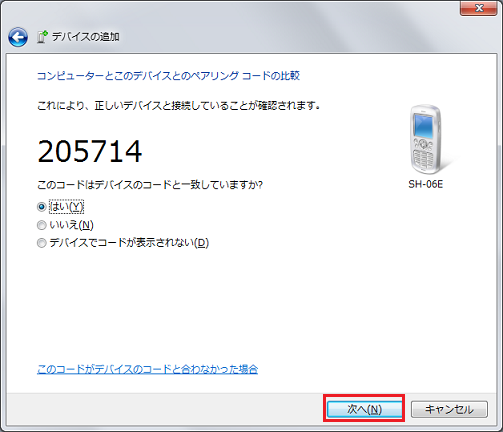Select the はい(Y) radio button
The image size is (503, 432).
pyautogui.click(x=41, y=207)
